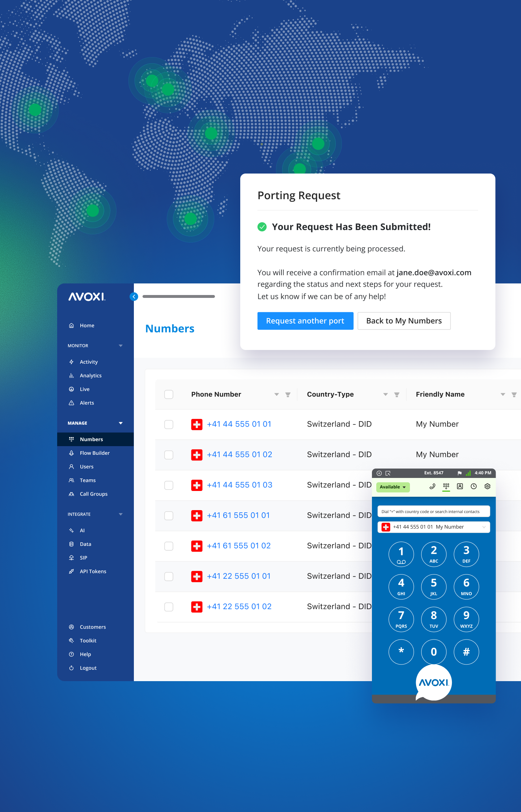Click the pop-out window icon in softphone
Screen dimensions: 521x812
(x=388, y=473)
